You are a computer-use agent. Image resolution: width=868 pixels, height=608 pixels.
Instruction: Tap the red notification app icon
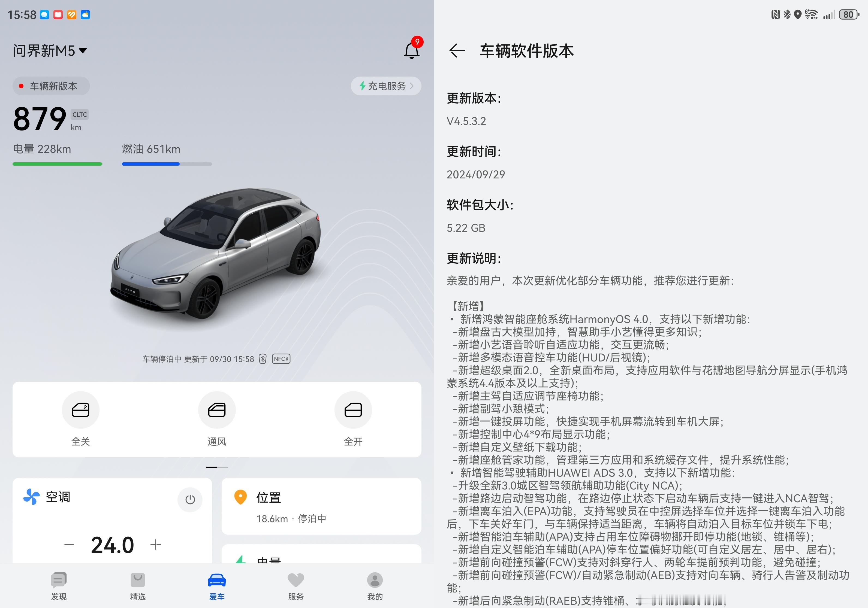(x=58, y=15)
